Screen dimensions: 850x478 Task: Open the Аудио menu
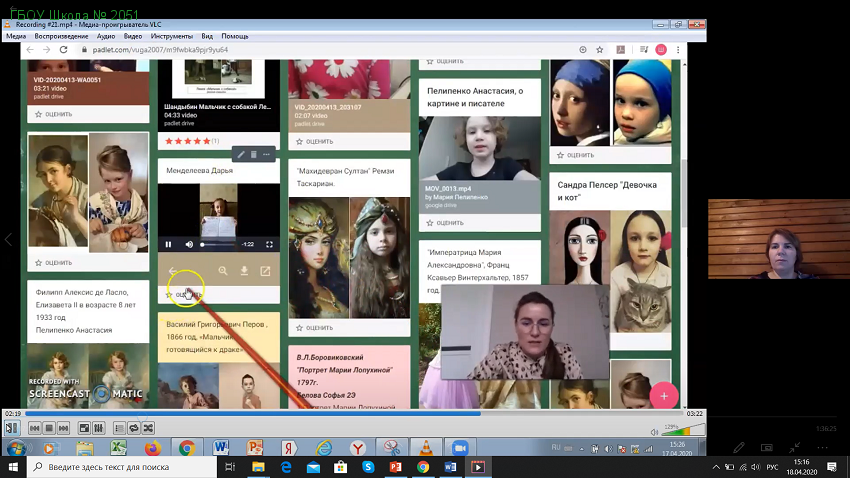point(106,36)
